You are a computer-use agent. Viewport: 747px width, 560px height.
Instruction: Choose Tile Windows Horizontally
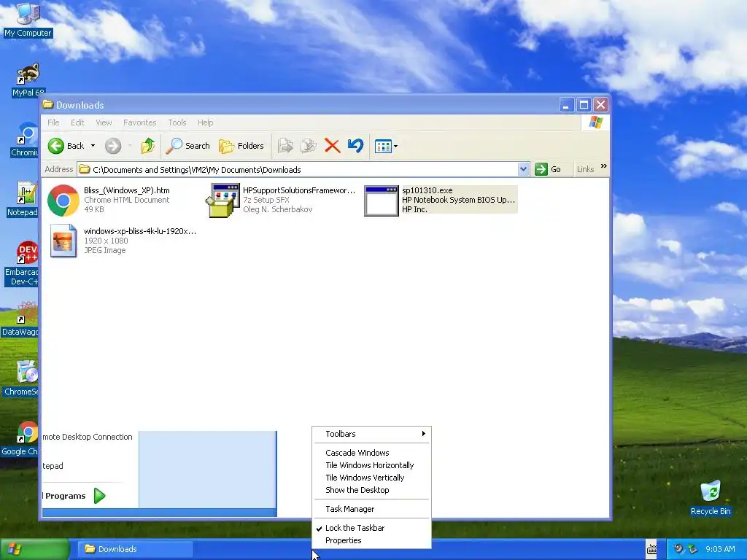[372, 465]
